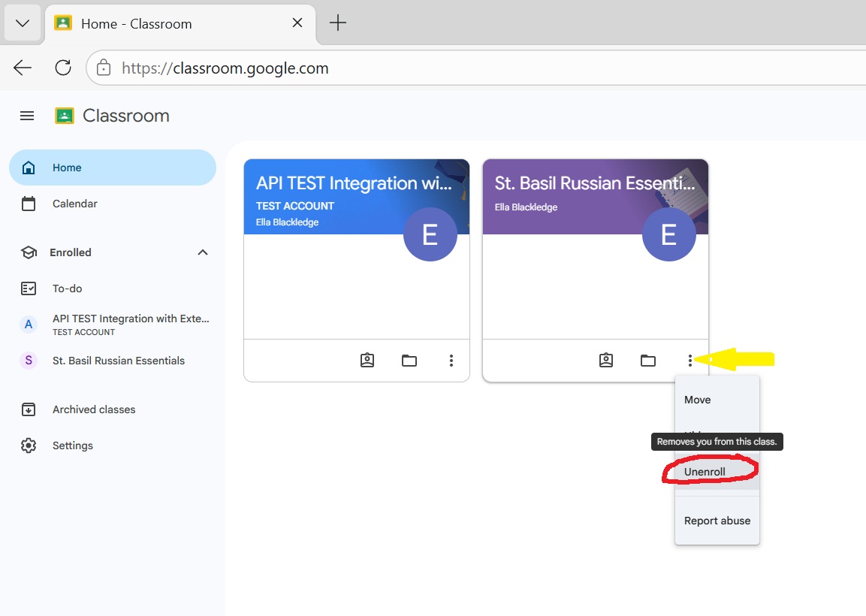Collapse the Enrolled section
This screenshot has width=866, height=616.
(x=202, y=252)
